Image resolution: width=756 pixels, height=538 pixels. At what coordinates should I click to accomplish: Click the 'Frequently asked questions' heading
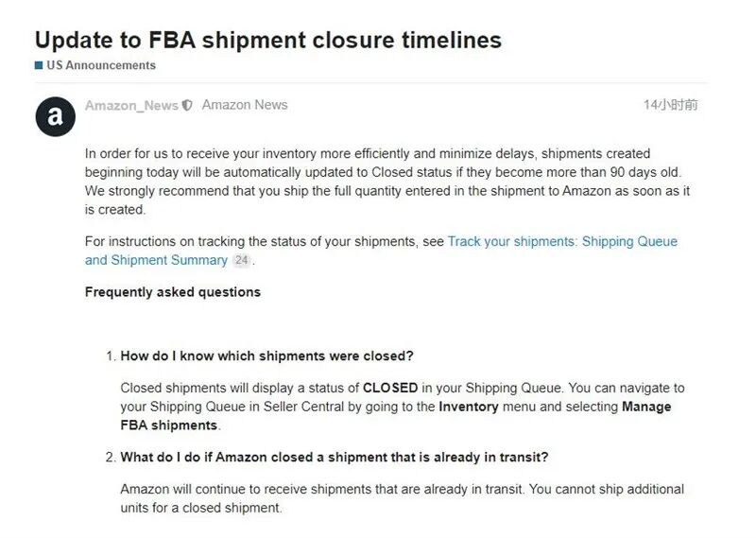pos(173,292)
